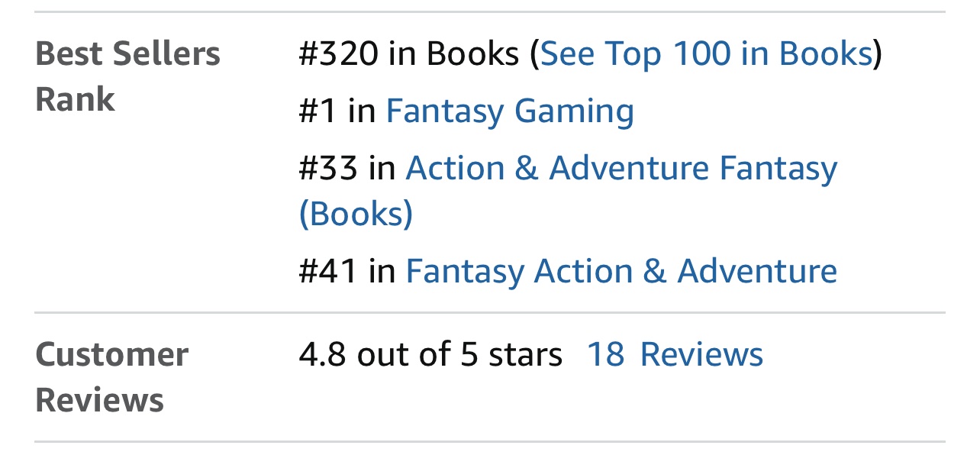Open the 18 Reviews link
The height and width of the screenshot is (455, 980).
coord(675,354)
